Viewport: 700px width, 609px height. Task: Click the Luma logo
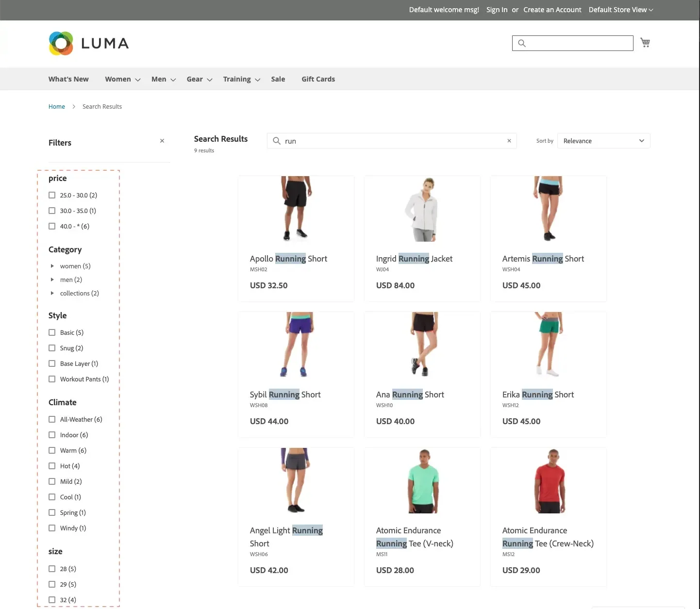coord(88,43)
